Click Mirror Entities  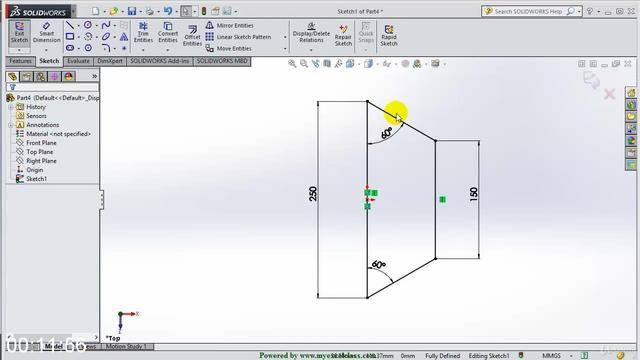pos(229,25)
